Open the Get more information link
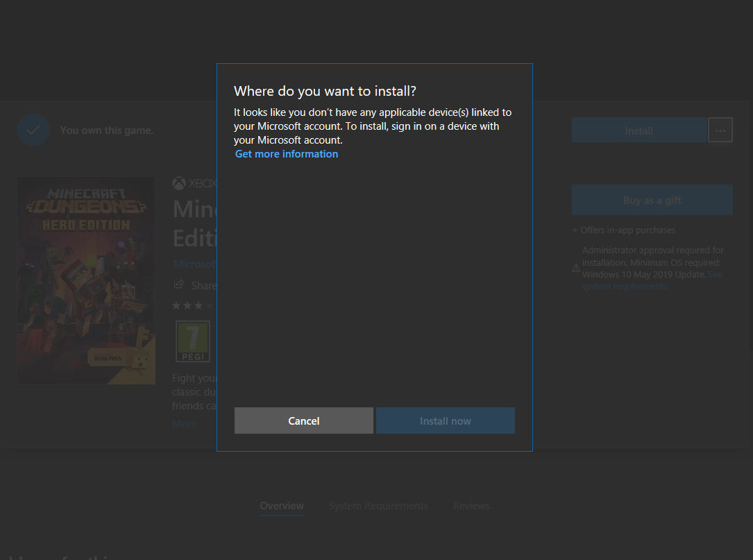 tap(286, 153)
